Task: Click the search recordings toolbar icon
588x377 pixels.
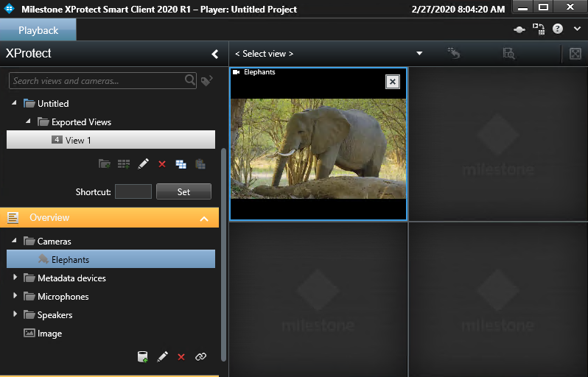Action: [509, 53]
